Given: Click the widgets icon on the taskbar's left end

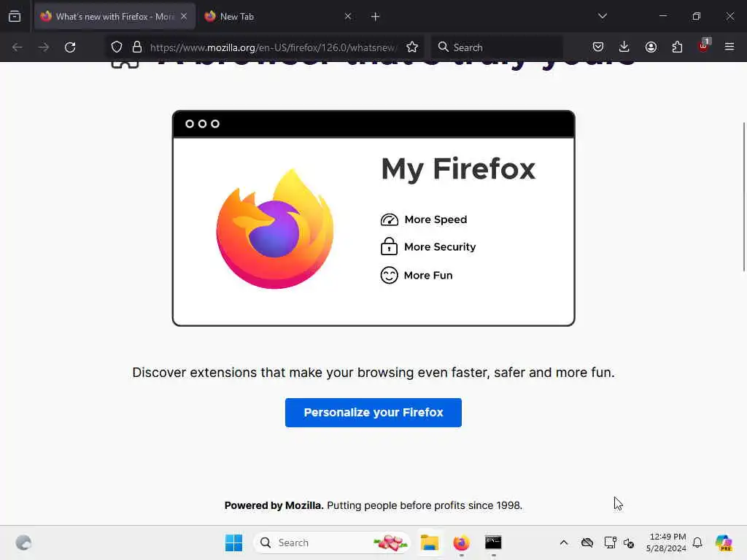Looking at the screenshot, I should [x=23, y=542].
